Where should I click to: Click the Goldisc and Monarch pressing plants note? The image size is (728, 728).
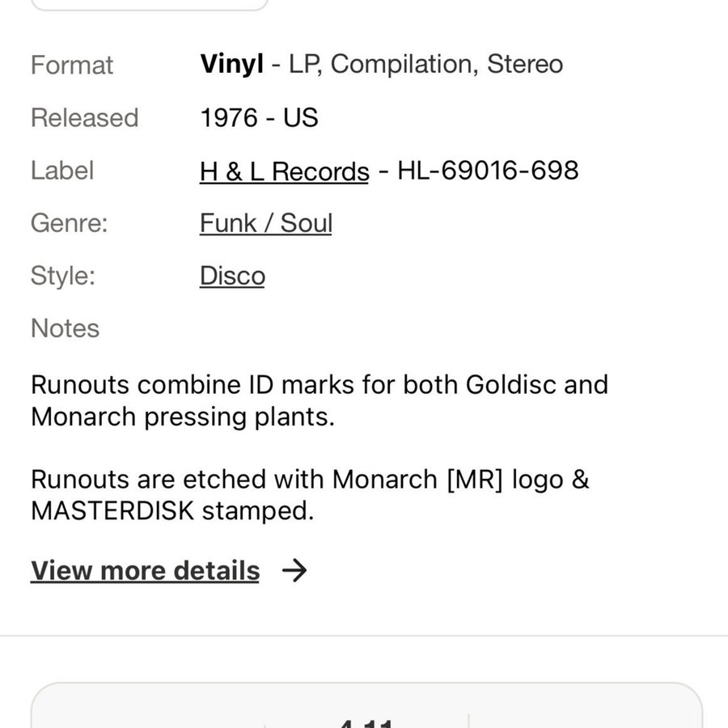tap(319, 400)
